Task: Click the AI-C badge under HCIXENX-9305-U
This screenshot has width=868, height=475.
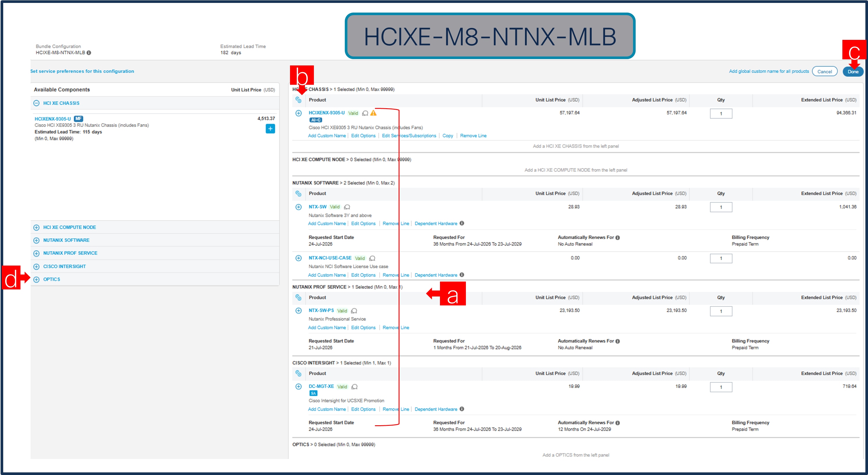Action: [x=315, y=120]
